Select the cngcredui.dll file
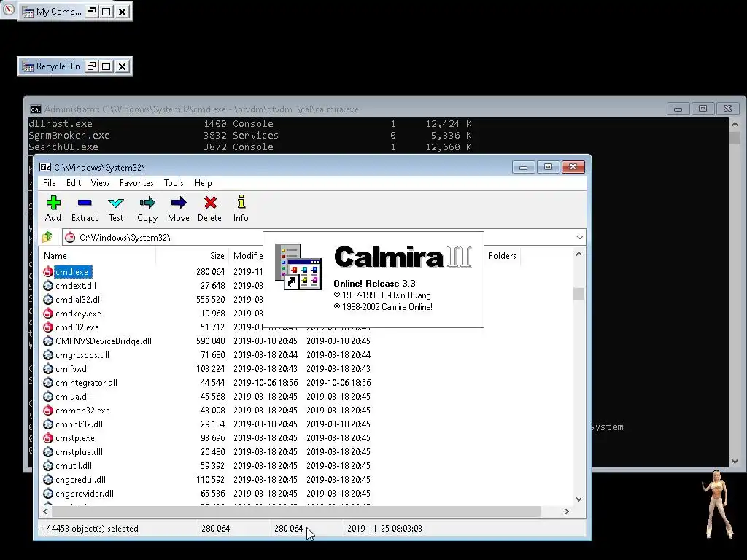This screenshot has width=747, height=560. click(x=80, y=479)
